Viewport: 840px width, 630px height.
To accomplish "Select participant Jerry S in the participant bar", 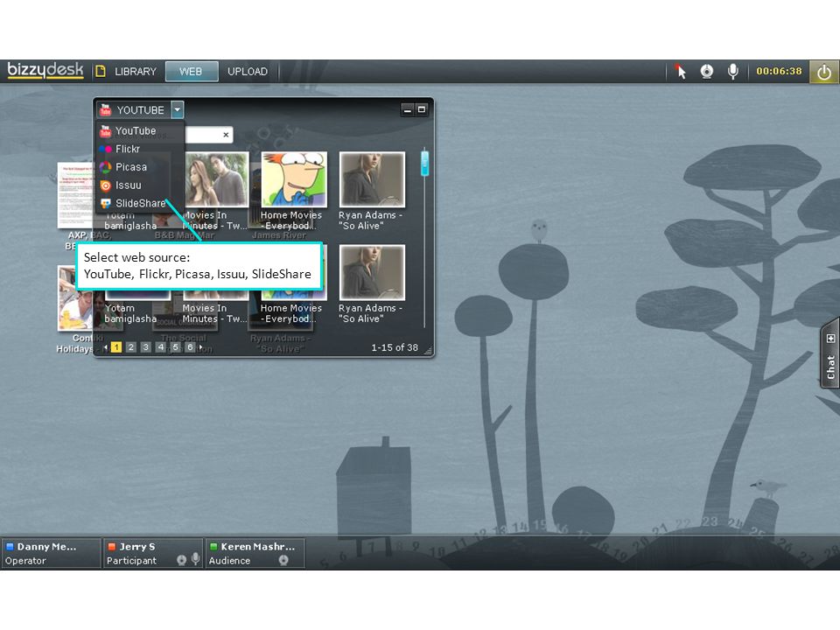I will coord(153,553).
